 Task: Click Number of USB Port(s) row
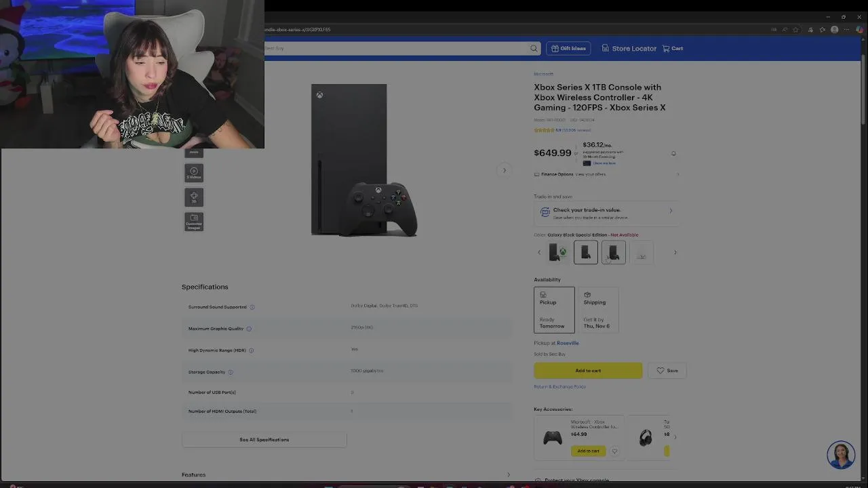347,392
